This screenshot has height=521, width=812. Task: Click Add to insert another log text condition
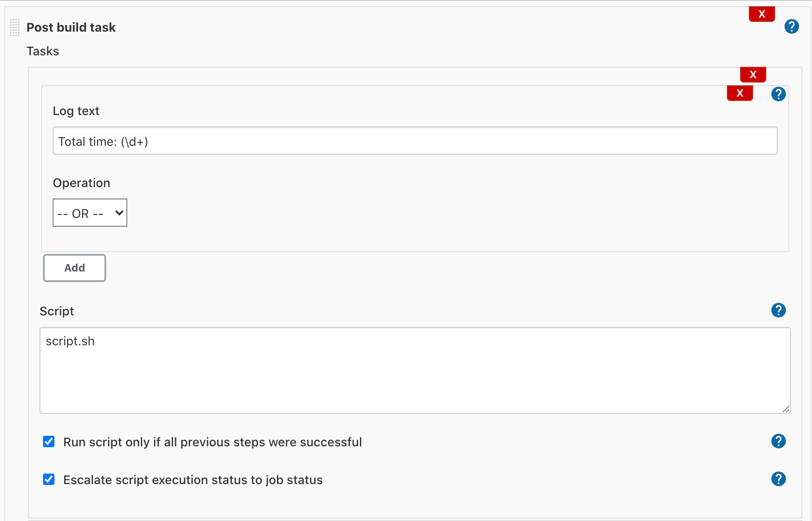(74, 268)
